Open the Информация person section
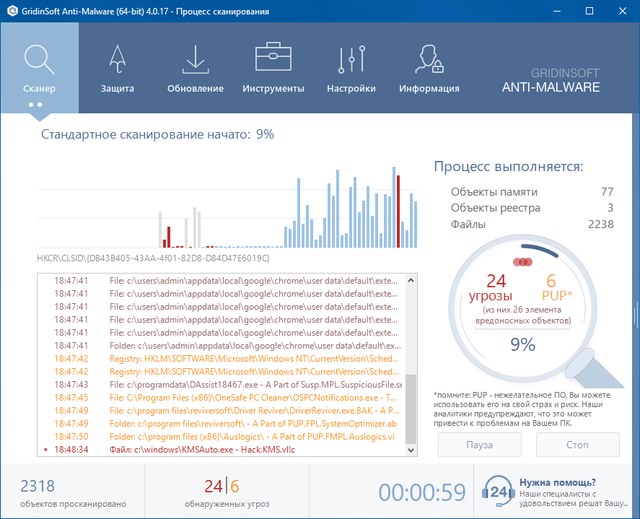The width and height of the screenshot is (640, 519). click(x=429, y=66)
